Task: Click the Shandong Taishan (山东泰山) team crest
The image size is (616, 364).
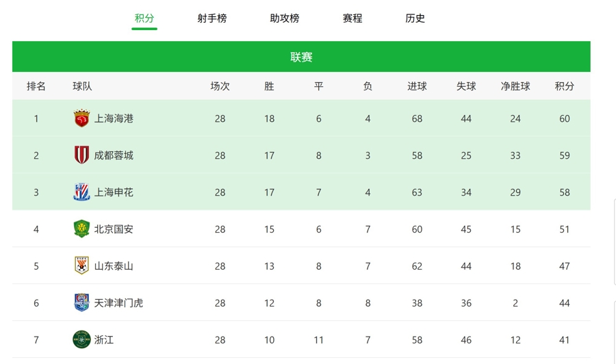Action: pos(81,266)
